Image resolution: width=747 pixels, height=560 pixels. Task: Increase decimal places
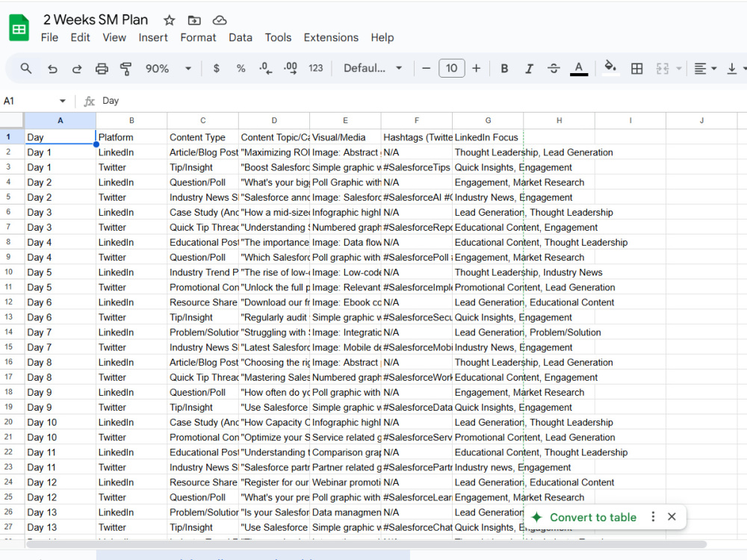point(290,69)
